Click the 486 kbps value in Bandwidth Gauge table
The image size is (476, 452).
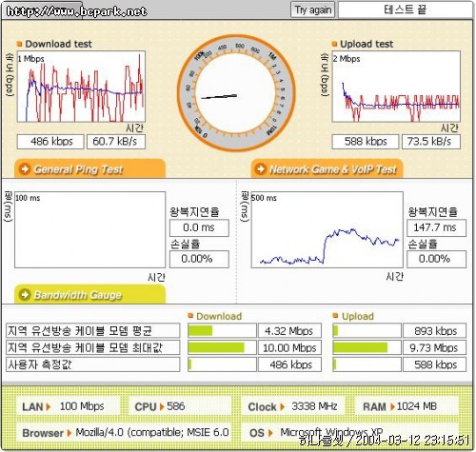coord(289,364)
